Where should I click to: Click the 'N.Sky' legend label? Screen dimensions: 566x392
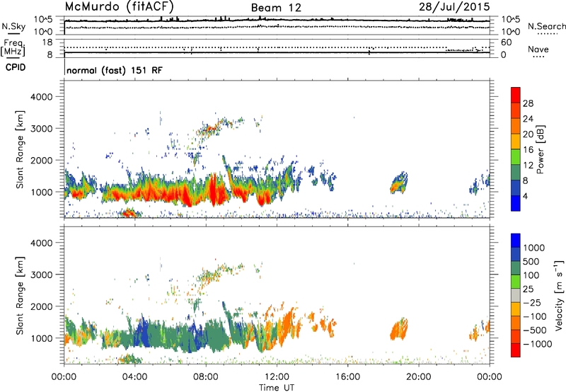(13, 27)
